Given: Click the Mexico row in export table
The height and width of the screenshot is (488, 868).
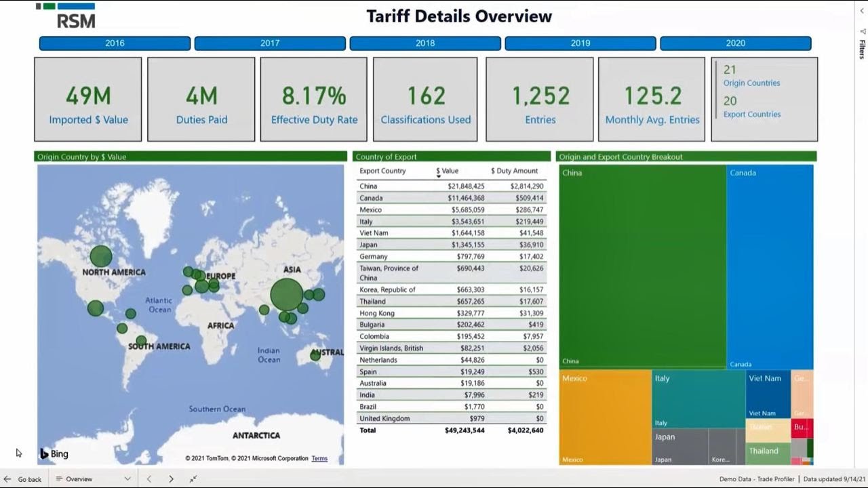Looking at the screenshot, I should (452, 210).
